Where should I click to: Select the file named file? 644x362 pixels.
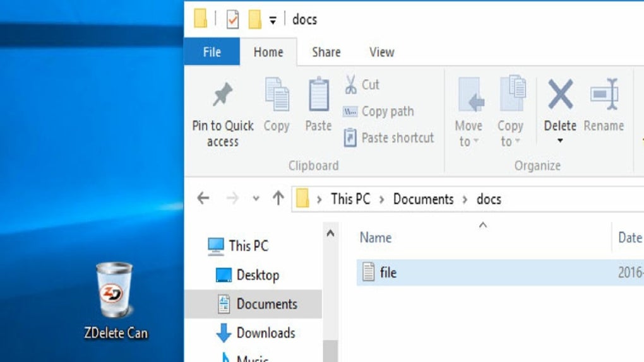pyautogui.click(x=500, y=272)
